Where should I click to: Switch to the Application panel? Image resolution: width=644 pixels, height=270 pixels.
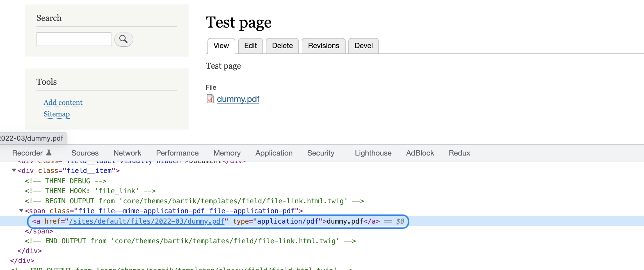point(274,153)
